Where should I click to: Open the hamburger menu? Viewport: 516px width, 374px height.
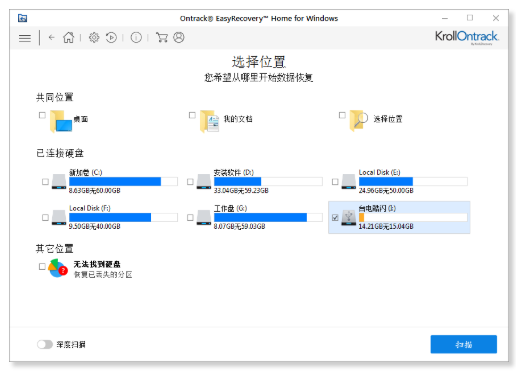[25, 38]
